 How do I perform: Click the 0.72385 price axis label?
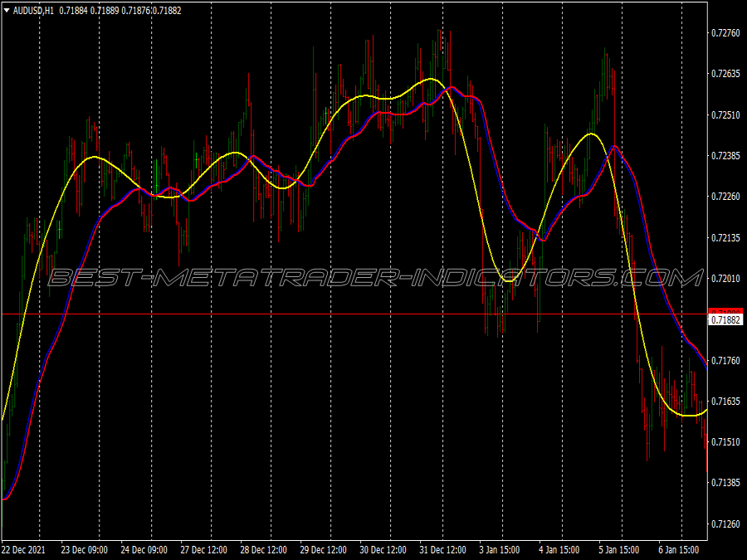tap(725, 156)
